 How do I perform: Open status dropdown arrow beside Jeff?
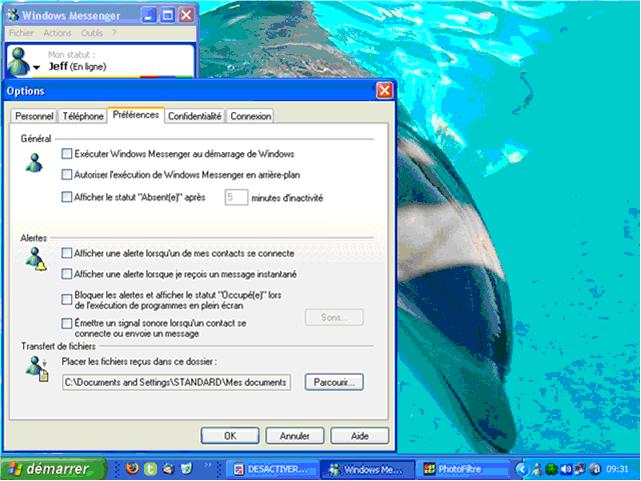coord(36,67)
